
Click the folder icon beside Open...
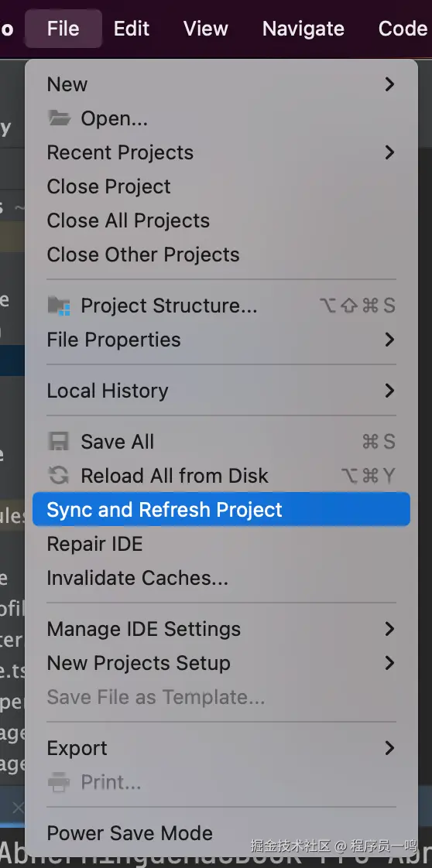[x=59, y=118]
